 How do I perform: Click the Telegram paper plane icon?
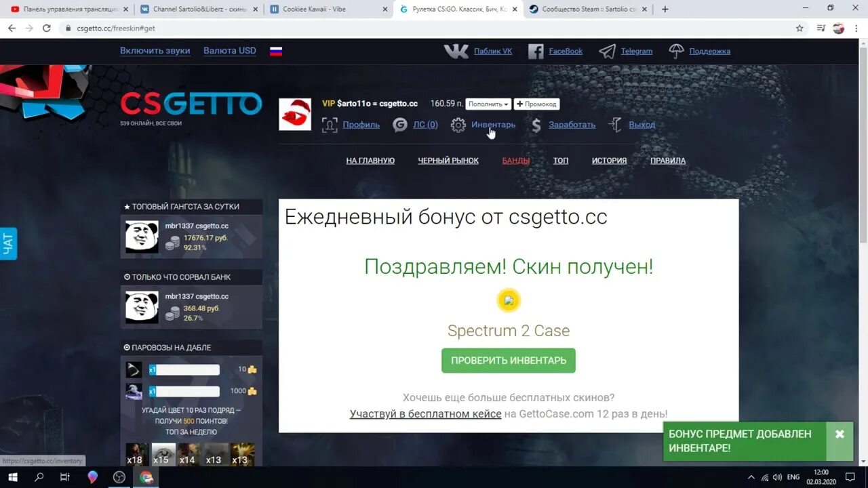pyautogui.click(x=608, y=52)
